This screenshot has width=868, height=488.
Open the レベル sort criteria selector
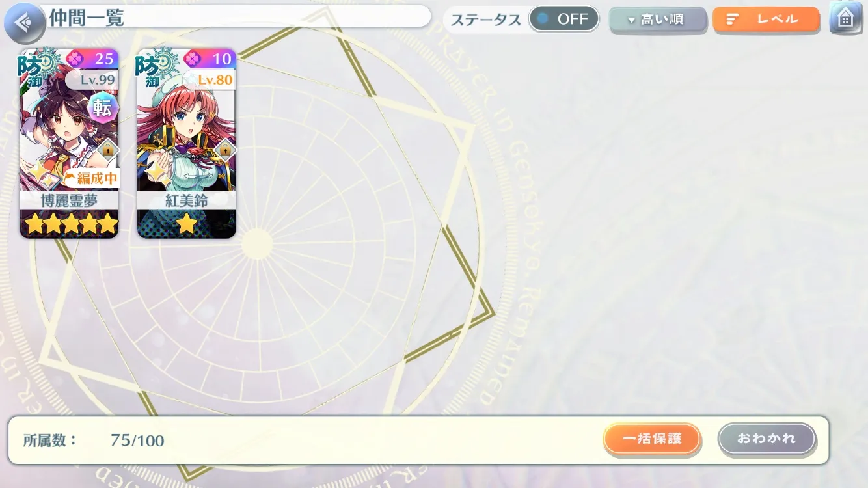pos(766,20)
